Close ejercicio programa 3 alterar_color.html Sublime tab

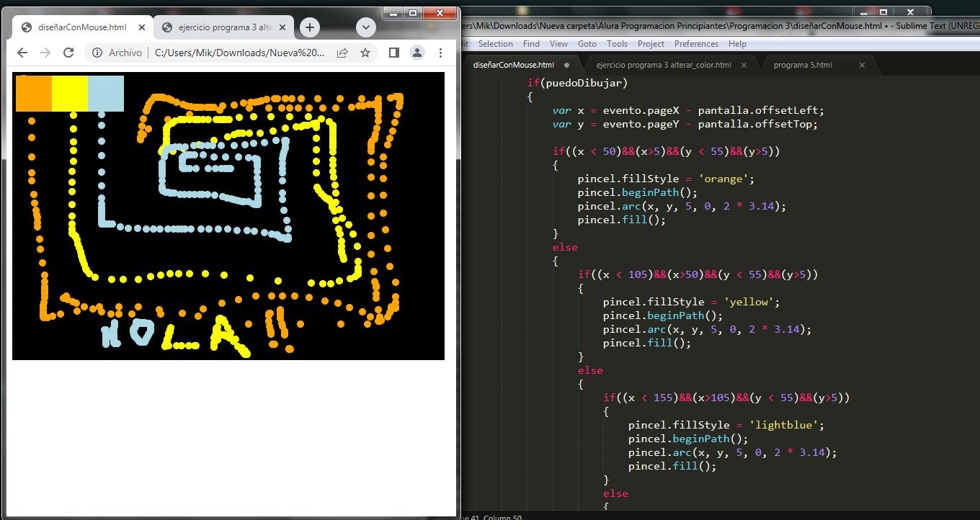point(744,65)
